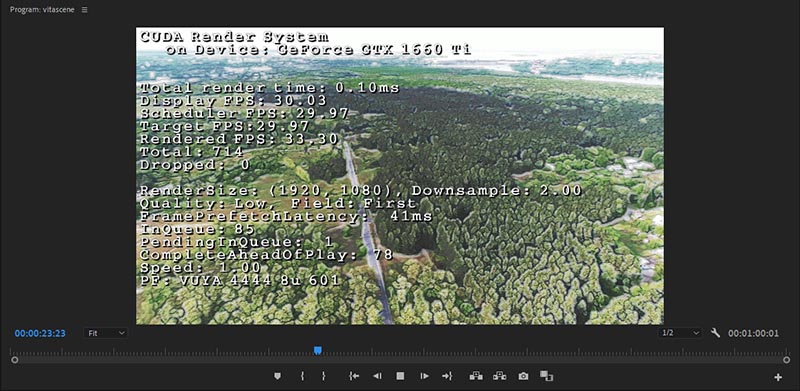Click the Add Marker icon
The height and width of the screenshot is (391, 800).
pos(278,376)
